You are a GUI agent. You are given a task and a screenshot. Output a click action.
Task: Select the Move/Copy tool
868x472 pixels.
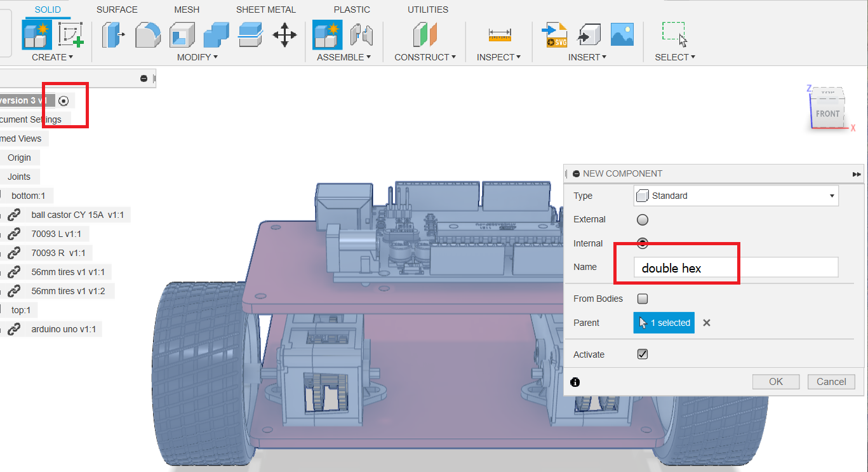(284, 36)
